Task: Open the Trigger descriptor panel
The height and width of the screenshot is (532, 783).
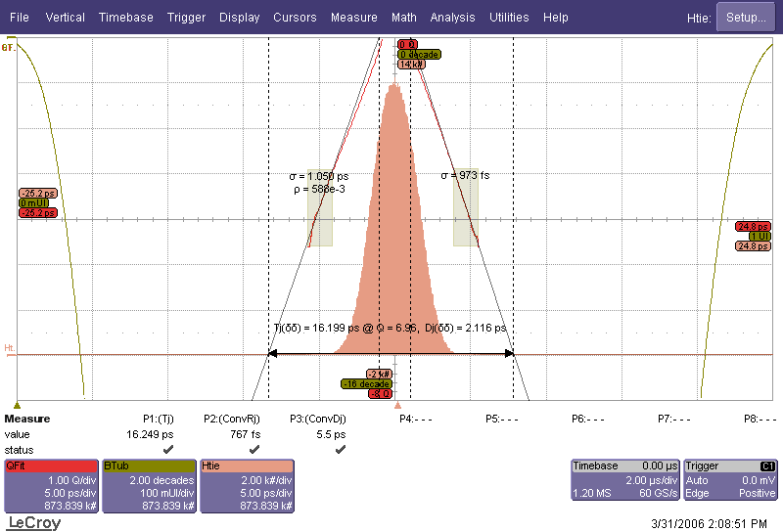Action: [730, 486]
